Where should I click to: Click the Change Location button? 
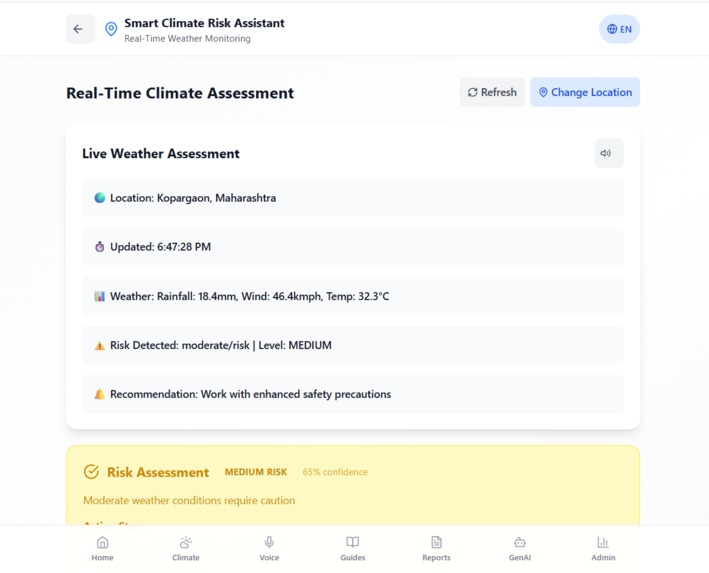coord(585,92)
